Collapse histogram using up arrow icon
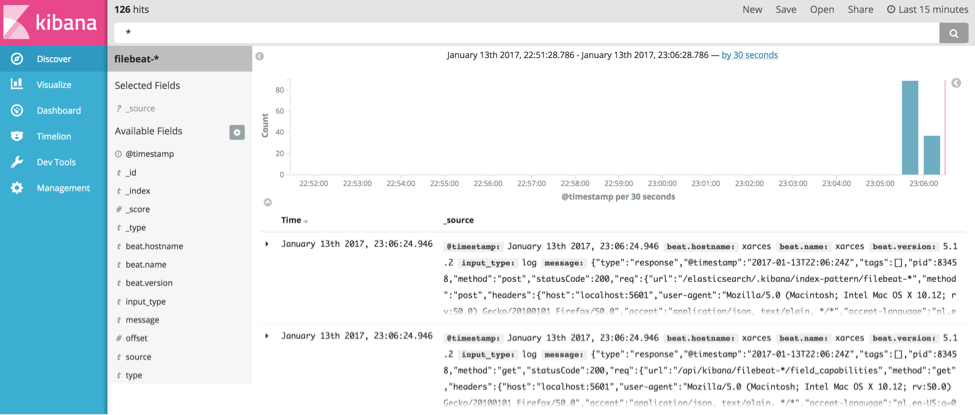Viewport: 975px width, 415px height. coord(267,202)
